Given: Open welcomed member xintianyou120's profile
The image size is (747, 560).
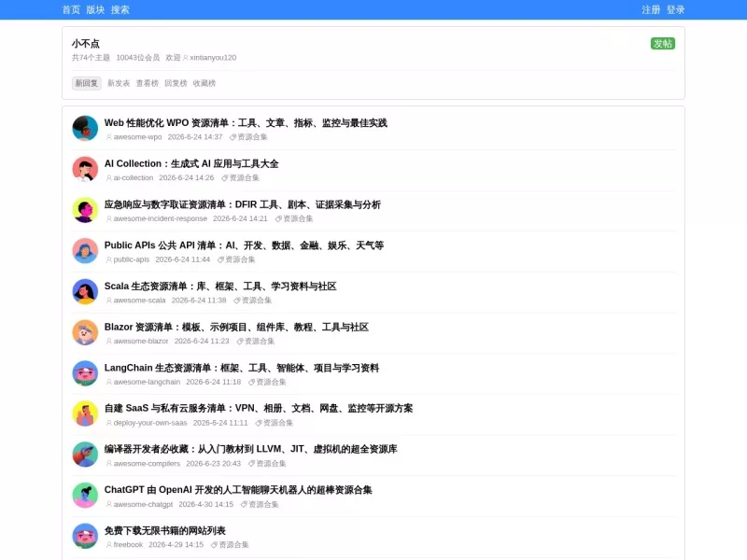Looking at the screenshot, I should [x=209, y=58].
